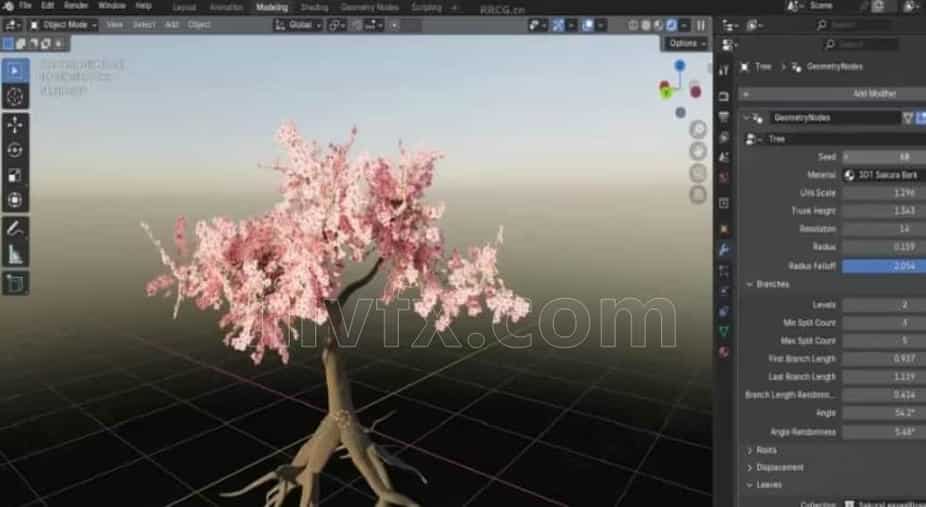Pick the Rotate tool
The width and height of the screenshot is (926, 507).
coord(15,151)
